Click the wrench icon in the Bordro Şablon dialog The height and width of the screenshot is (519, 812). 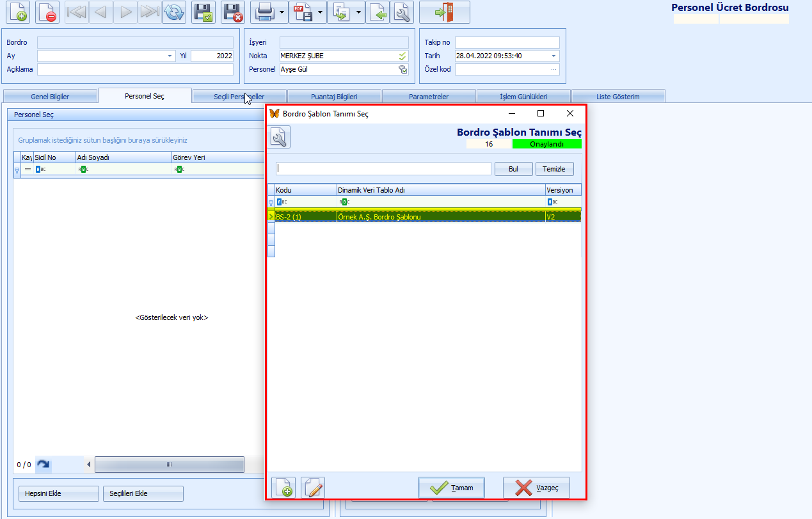[280, 137]
